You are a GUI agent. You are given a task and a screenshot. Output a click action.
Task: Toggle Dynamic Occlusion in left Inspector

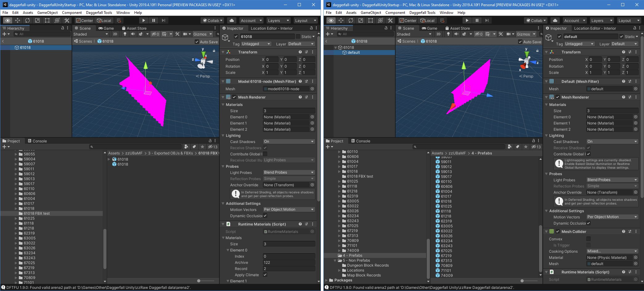(x=265, y=216)
